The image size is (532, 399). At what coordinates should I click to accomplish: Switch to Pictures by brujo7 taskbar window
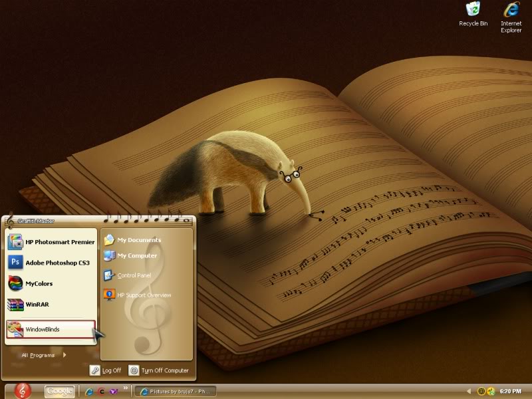(176, 392)
